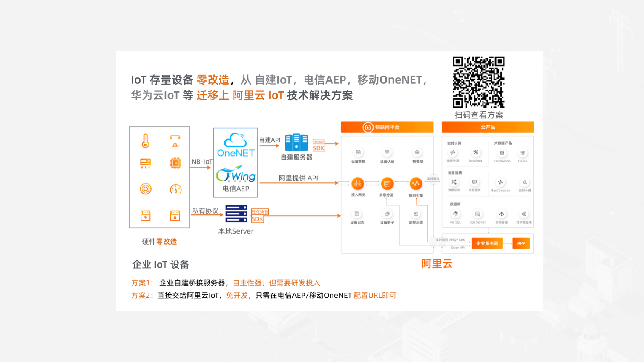
Task: Click the orange 迁移上 阿里云 IoT title text
Action: pyautogui.click(x=240, y=95)
